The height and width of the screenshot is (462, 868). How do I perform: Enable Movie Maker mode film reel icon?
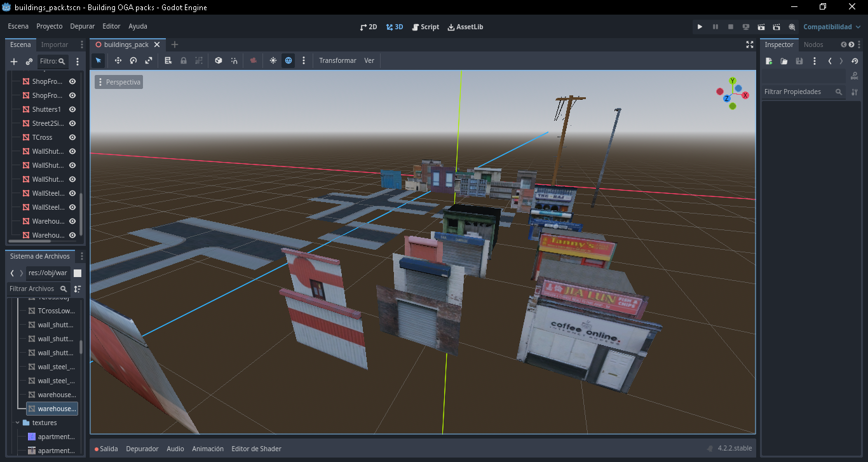click(792, 27)
